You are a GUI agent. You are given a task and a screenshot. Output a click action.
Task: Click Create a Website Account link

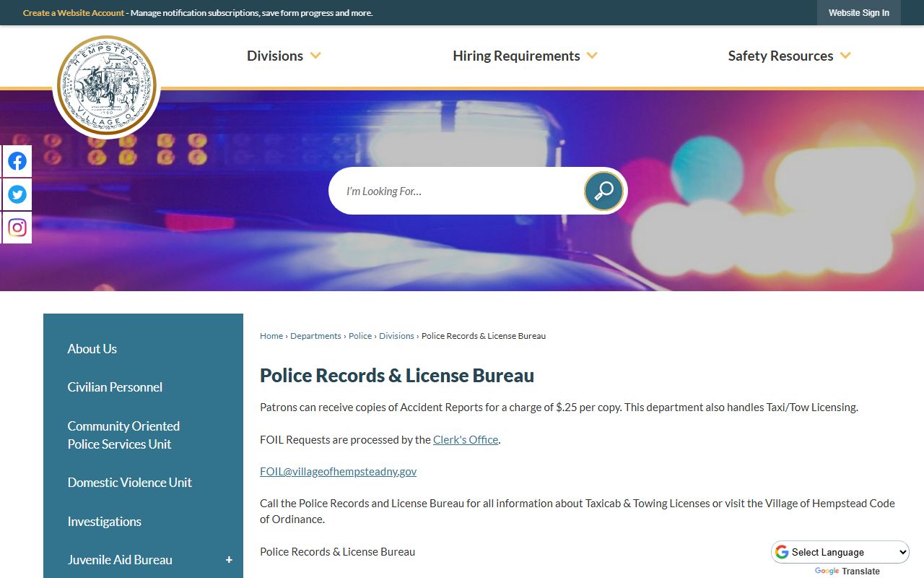(x=74, y=13)
